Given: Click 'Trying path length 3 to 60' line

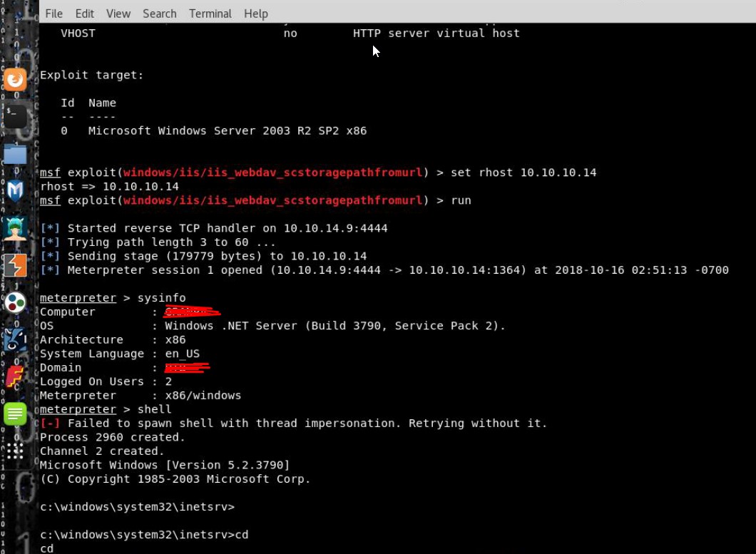Looking at the screenshot, I should pyautogui.click(x=158, y=242).
